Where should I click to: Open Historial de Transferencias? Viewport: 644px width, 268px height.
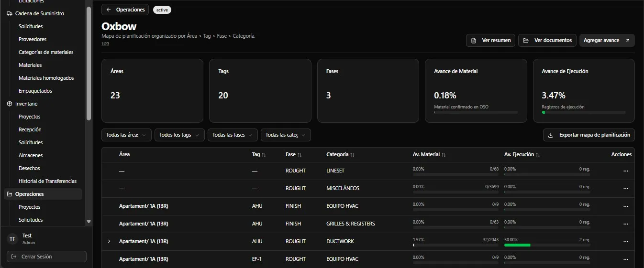click(x=47, y=181)
